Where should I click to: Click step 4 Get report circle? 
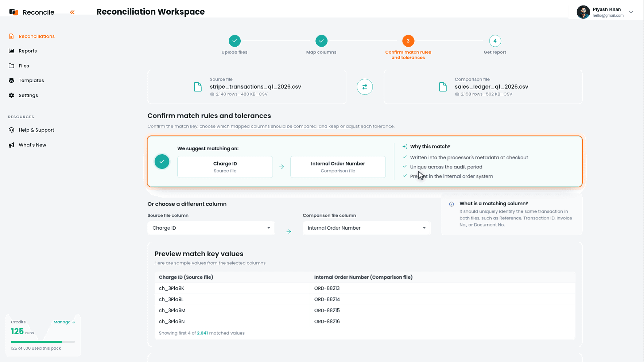click(495, 41)
